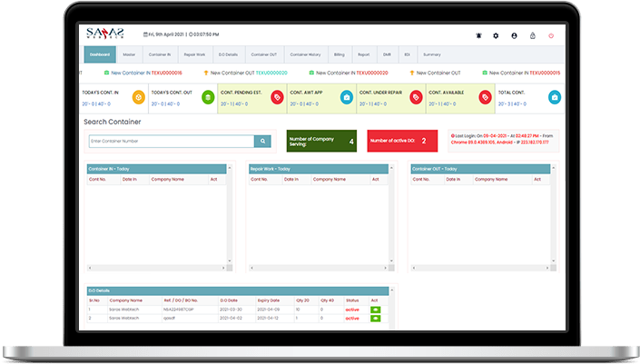
Task: Click the notification bell icon
Action: tap(478, 35)
